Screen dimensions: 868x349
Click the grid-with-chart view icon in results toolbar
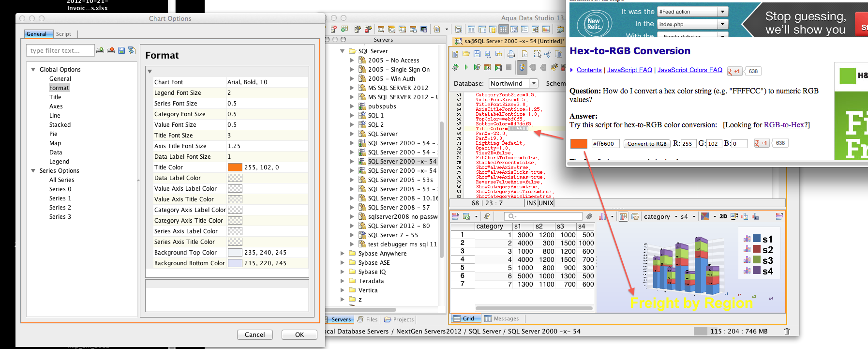624,216
